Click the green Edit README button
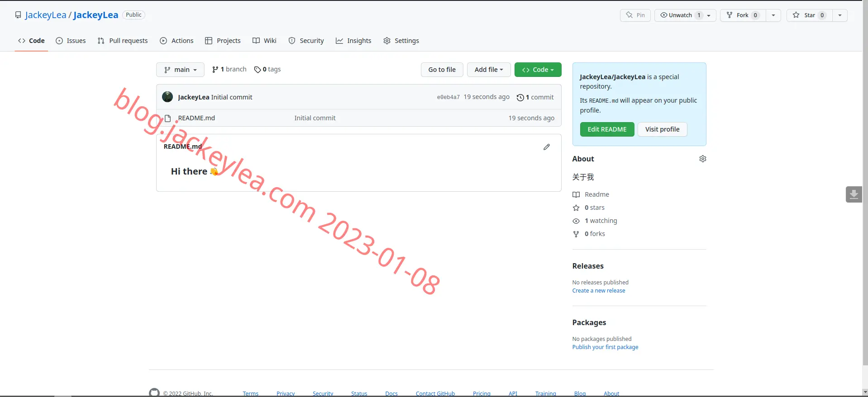The width and height of the screenshot is (868, 397). tap(607, 129)
